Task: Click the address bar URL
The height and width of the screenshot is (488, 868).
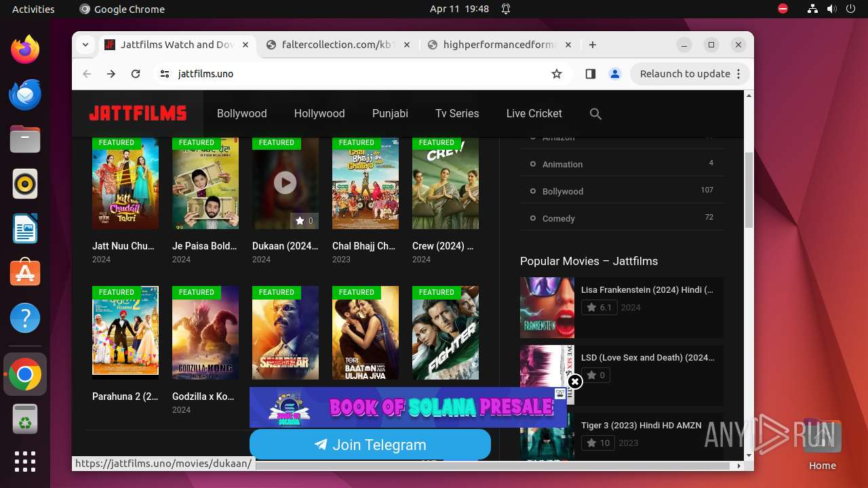Action: [x=205, y=74]
